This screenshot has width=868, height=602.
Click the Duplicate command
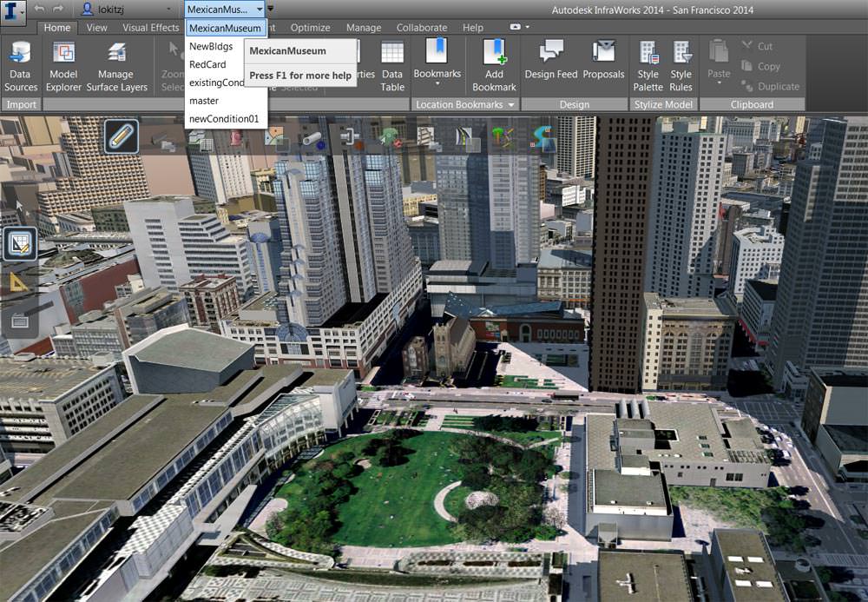click(771, 86)
